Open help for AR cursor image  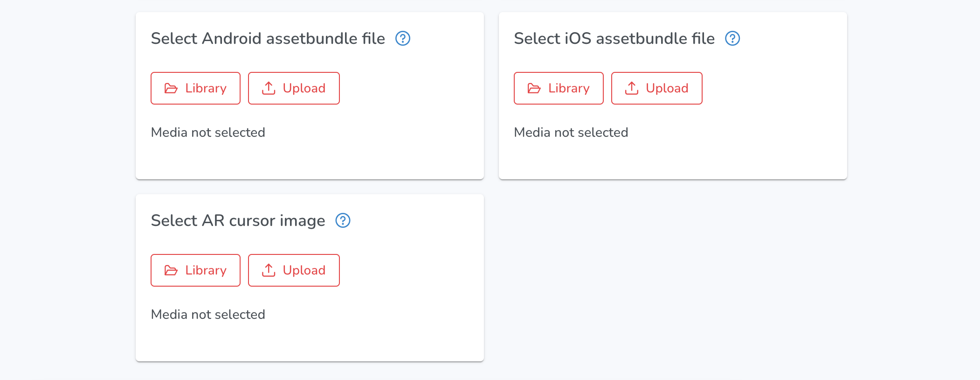pyautogui.click(x=343, y=220)
